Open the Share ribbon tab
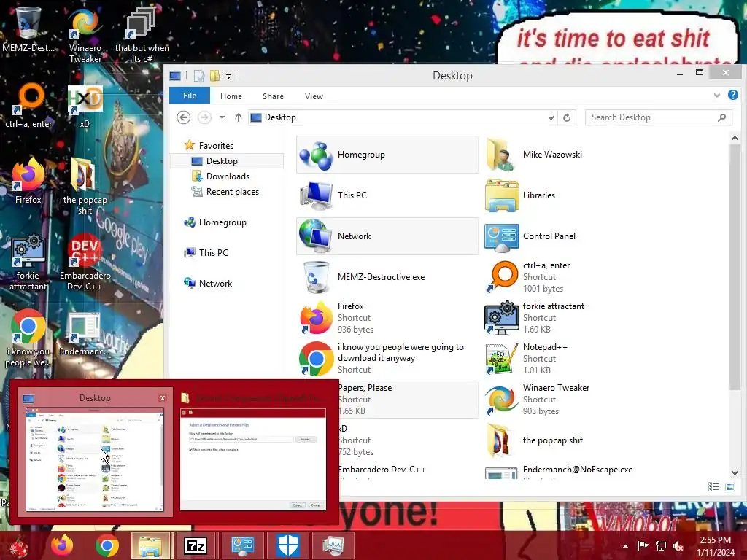 click(273, 96)
